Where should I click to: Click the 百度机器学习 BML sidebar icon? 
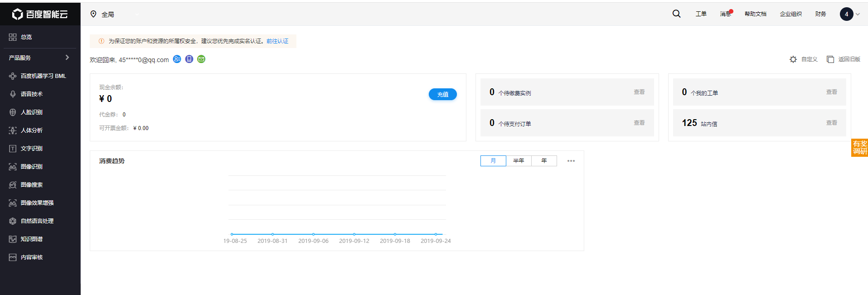click(x=13, y=76)
